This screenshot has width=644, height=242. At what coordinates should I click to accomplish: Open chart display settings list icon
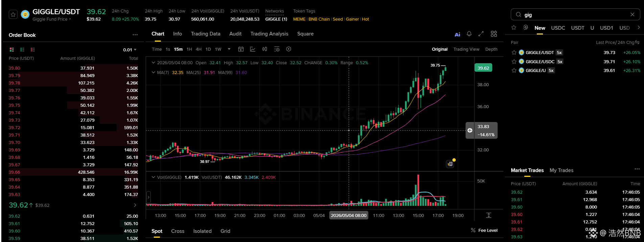point(277,49)
